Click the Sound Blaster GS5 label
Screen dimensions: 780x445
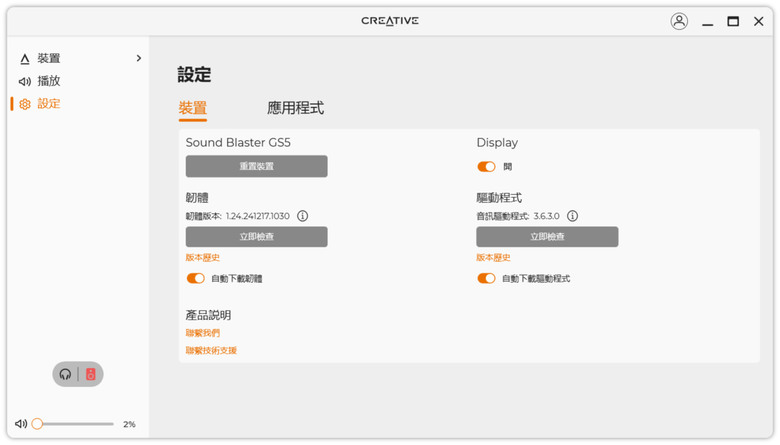click(x=238, y=143)
